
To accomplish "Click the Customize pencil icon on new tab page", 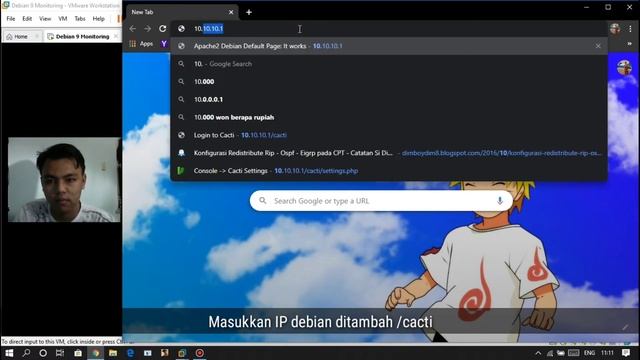I will [x=625, y=327].
